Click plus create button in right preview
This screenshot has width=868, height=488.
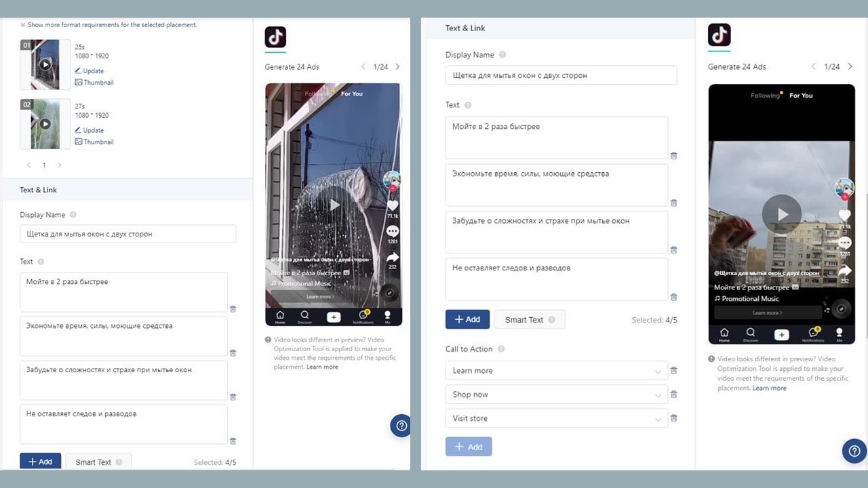pos(781,335)
